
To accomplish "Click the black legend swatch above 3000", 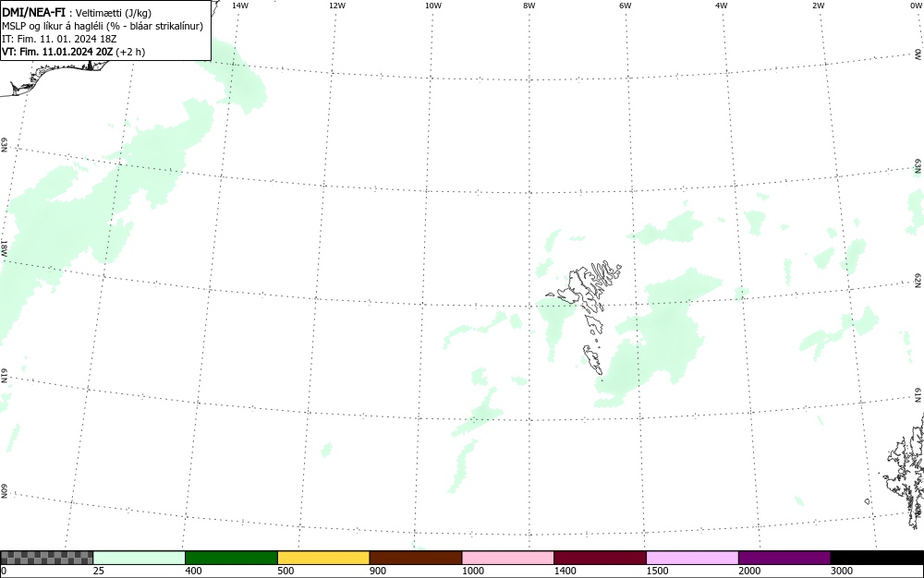I will click(x=877, y=558).
